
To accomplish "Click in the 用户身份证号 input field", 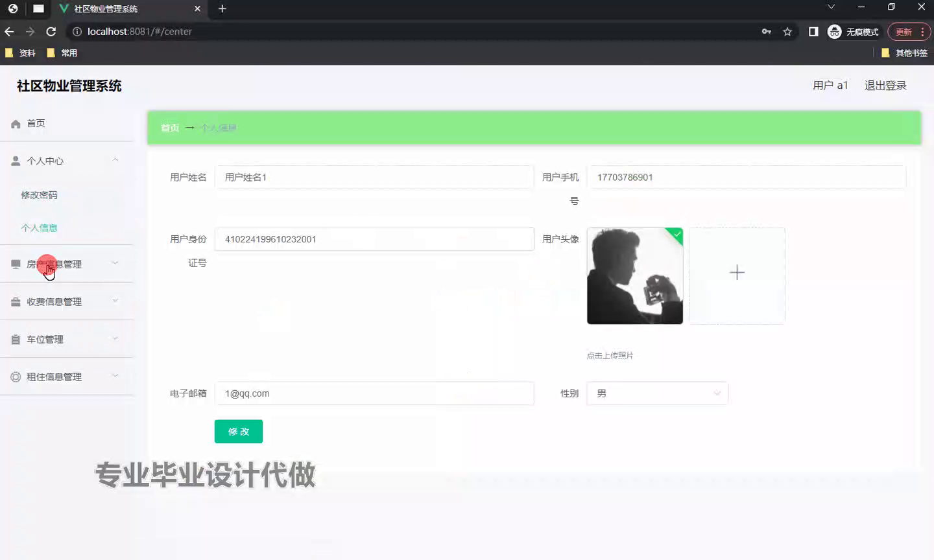I will point(374,239).
